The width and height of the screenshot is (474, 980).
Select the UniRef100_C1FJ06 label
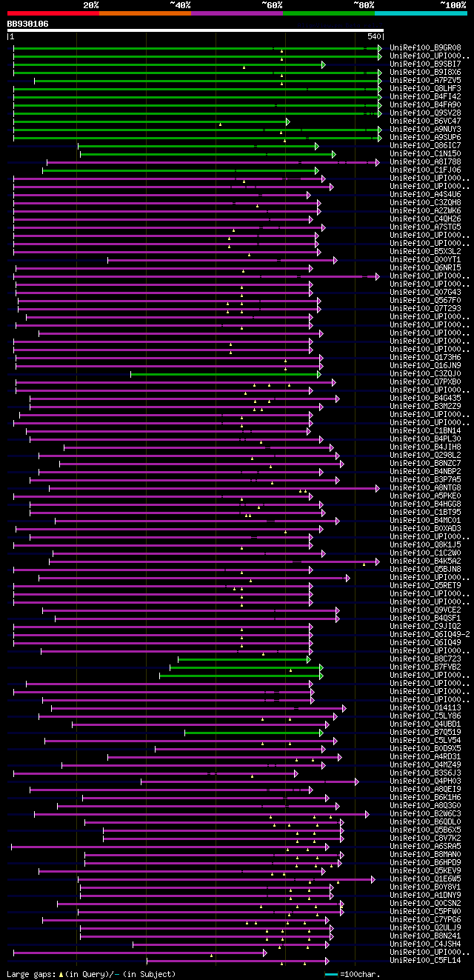[x=425, y=170]
